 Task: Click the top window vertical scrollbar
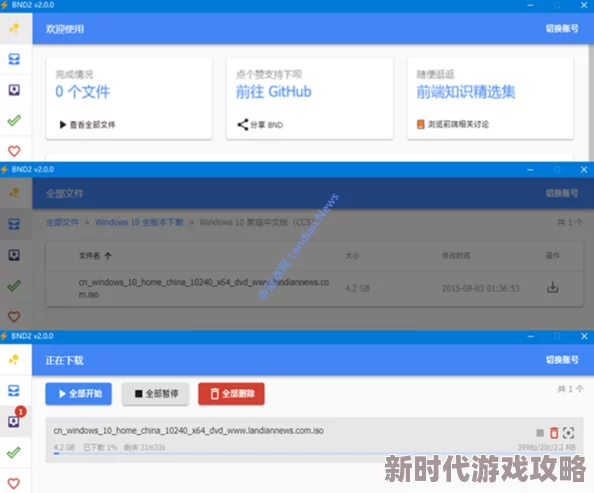pyautogui.click(x=591, y=102)
